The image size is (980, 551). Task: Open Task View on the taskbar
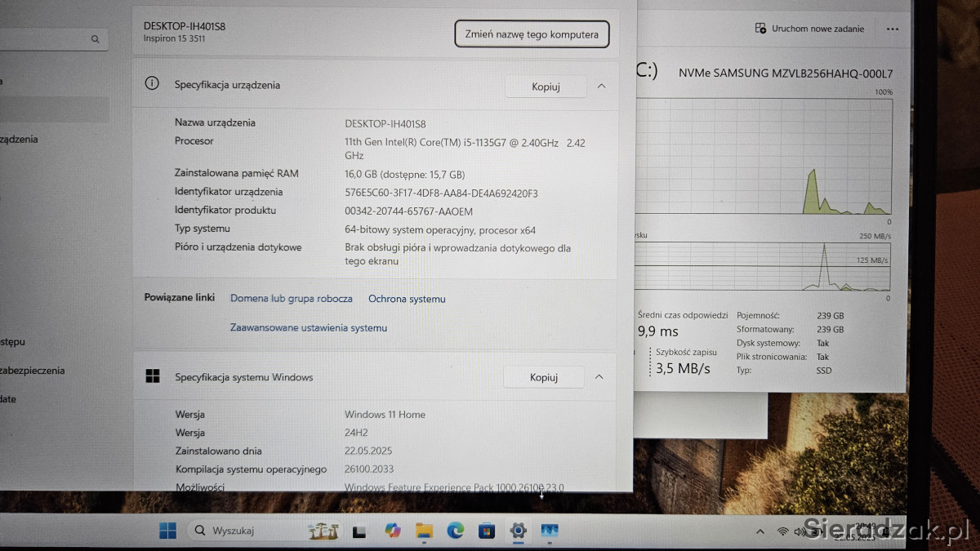[358, 531]
